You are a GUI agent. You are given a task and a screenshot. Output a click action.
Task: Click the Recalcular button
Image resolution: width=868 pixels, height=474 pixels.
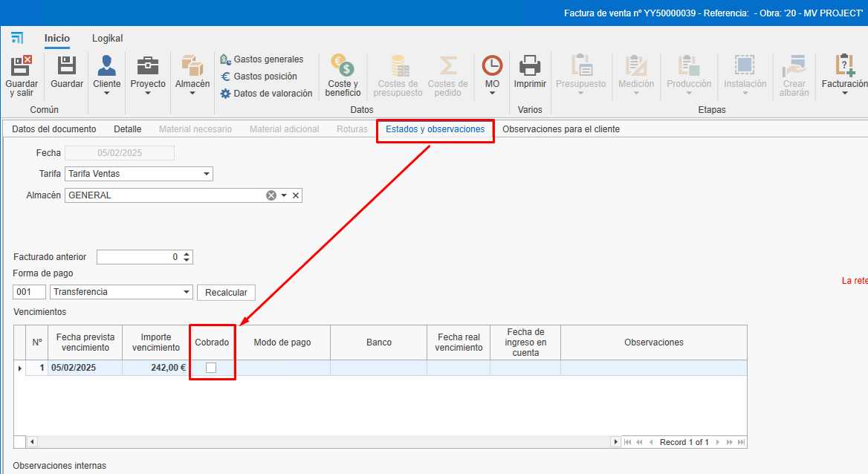(x=226, y=292)
